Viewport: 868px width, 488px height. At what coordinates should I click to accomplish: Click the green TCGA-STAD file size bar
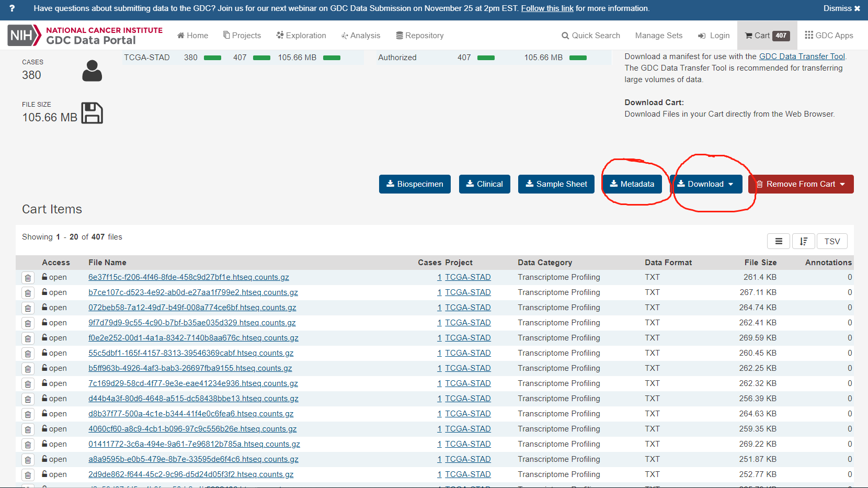point(332,58)
